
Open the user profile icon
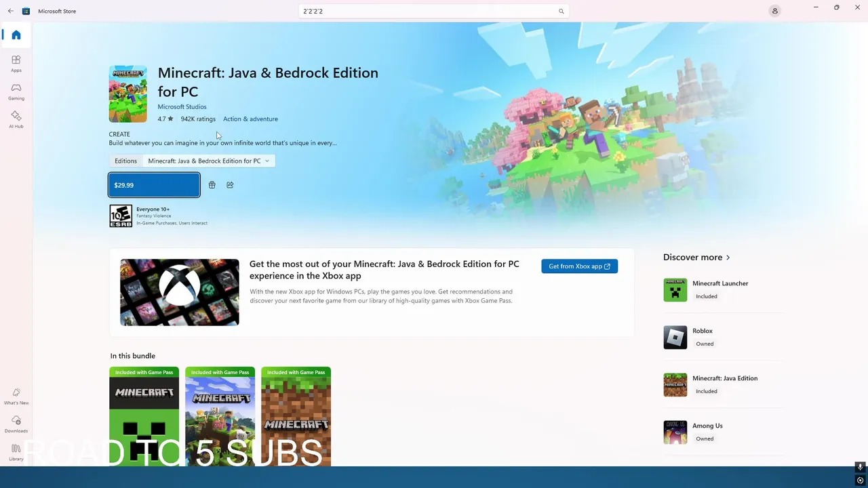click(x=774, y=11)
